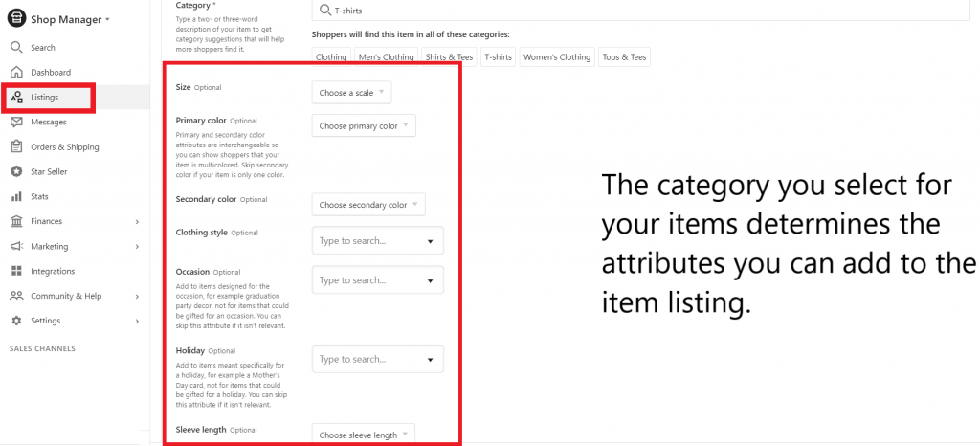
Task: Open the Listings section in sidebar
Action: pyautogui.click(x=44, y=98)
